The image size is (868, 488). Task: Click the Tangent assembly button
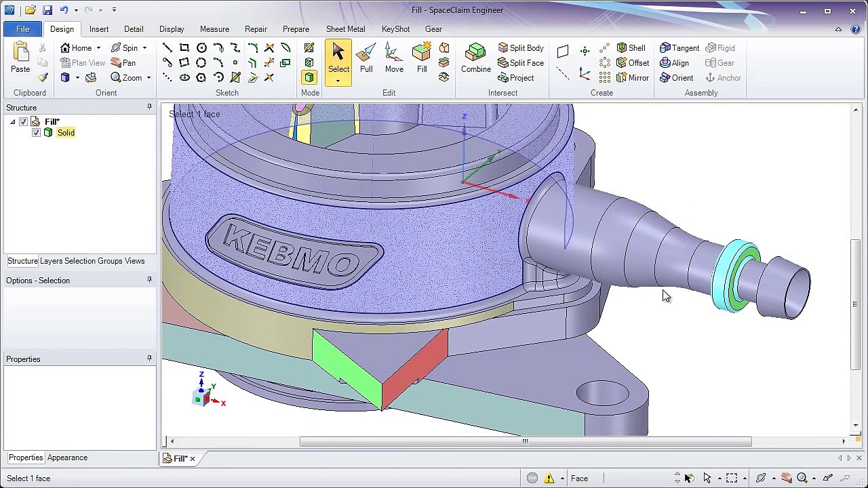(679, 48)
